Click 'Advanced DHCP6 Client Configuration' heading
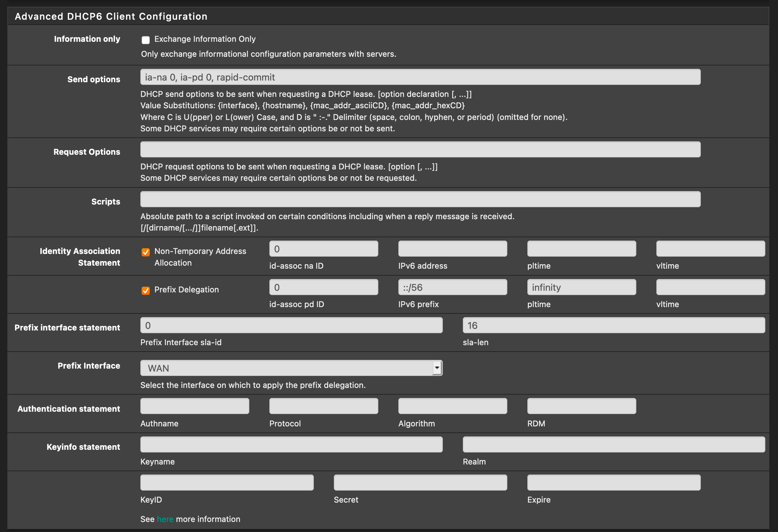778x532 pixels. 111,16
